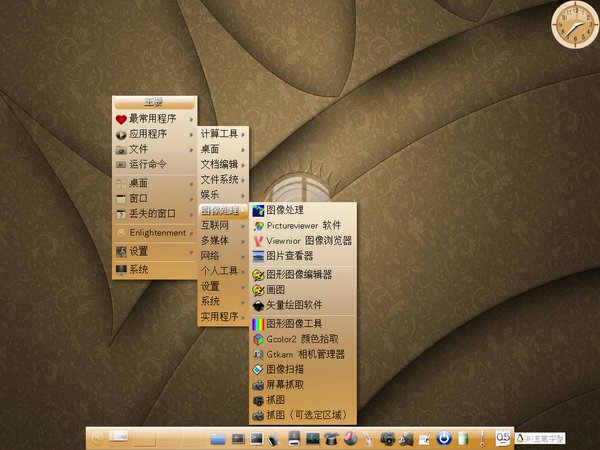This screenshot has height=450, width=600.
Task: Launch 图像扫描 scanner tool
Action: pyautogui.click(x=288, y=369)
